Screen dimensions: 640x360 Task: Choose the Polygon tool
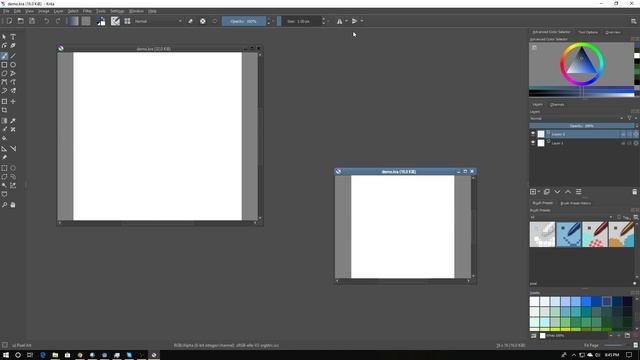point(4,74)
